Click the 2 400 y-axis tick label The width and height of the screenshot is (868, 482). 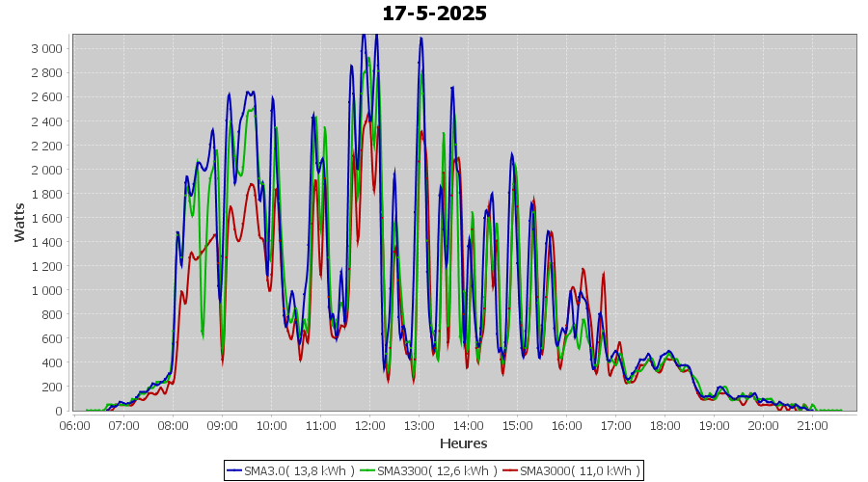[x=47, y=121]
